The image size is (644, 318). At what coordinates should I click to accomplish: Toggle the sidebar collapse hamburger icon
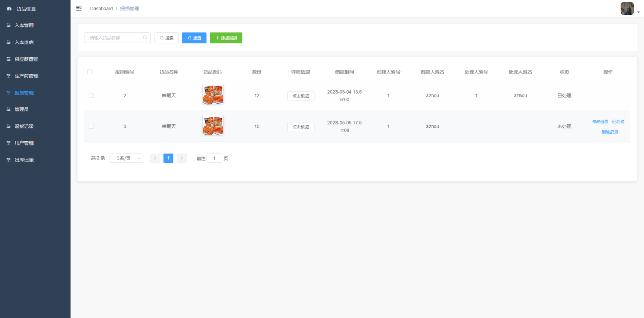point(79,8)
